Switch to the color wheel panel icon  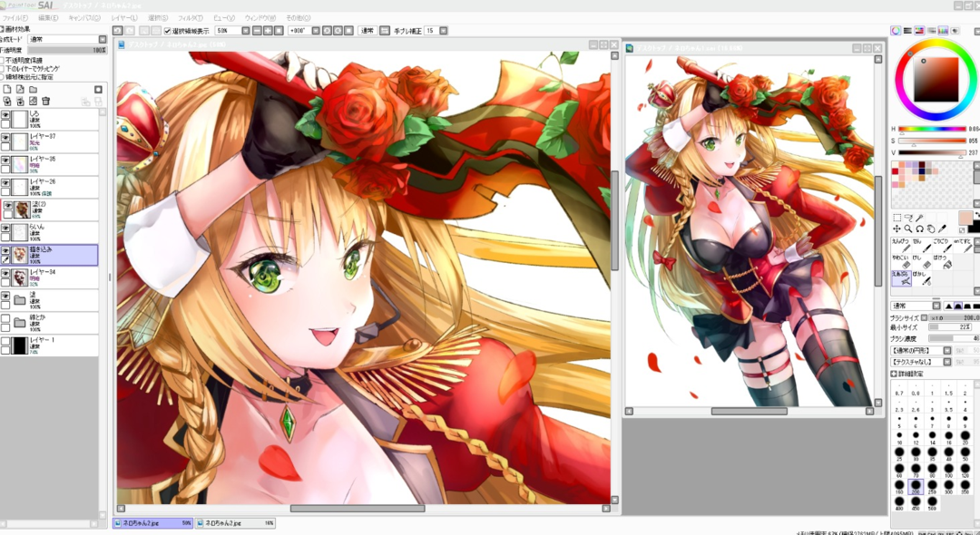896,31
